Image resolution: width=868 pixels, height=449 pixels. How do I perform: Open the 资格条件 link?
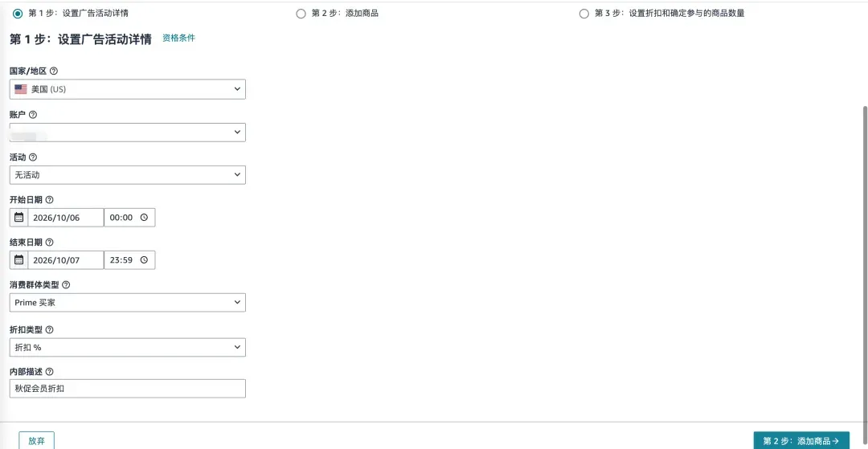(x=178, y=39)
